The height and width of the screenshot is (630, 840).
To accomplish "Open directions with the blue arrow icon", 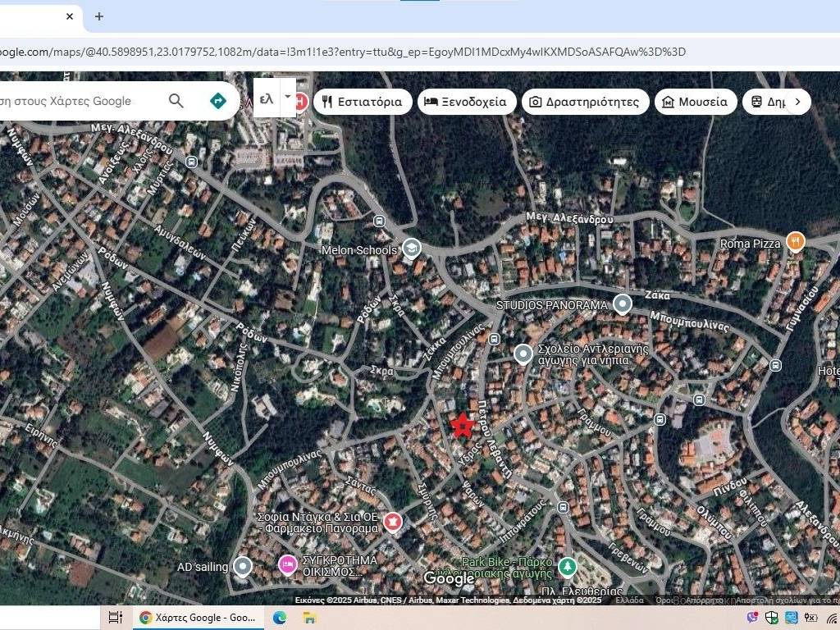I will pos(217,101).
